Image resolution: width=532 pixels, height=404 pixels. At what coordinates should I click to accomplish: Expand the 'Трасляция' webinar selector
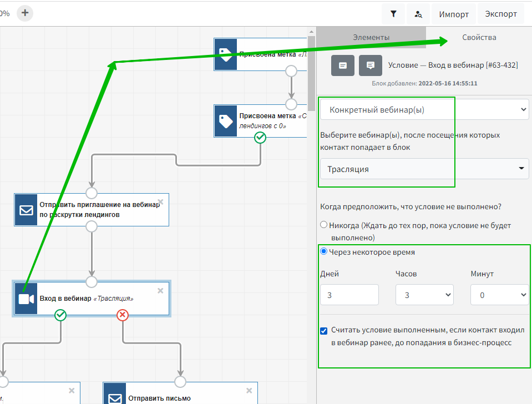pos(424,169)
